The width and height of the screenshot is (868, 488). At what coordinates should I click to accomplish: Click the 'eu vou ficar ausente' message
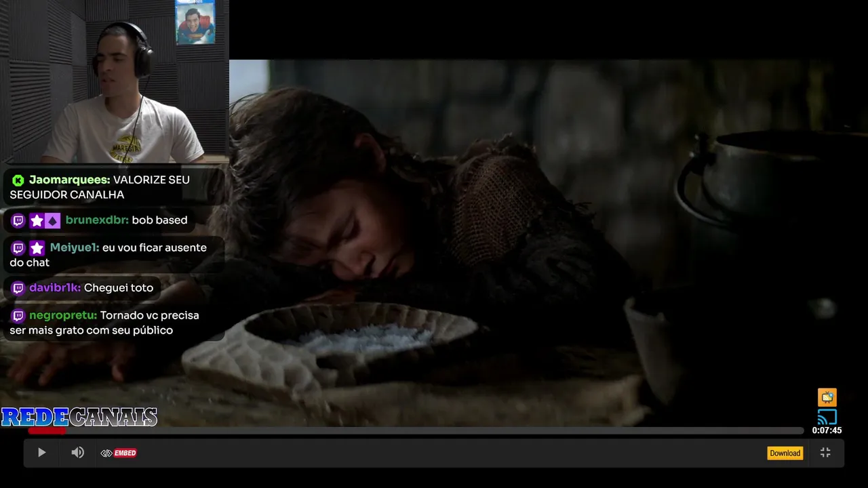pos(108,255)
